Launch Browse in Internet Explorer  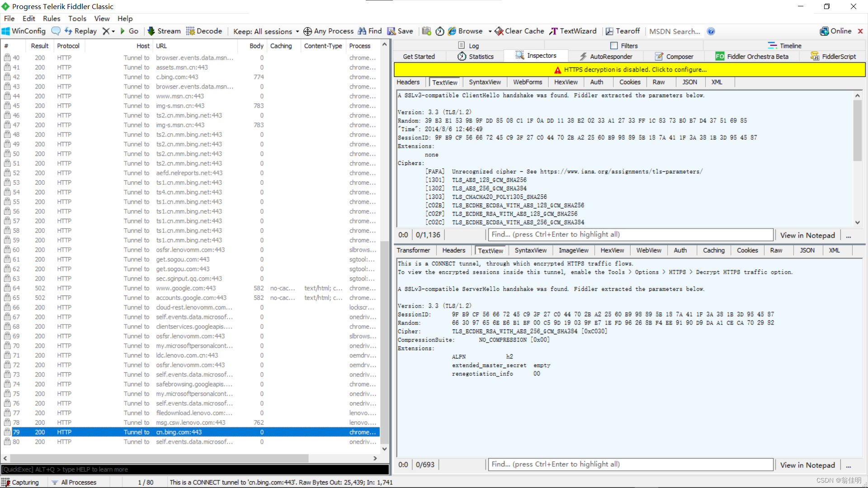[x=465, y=31]
